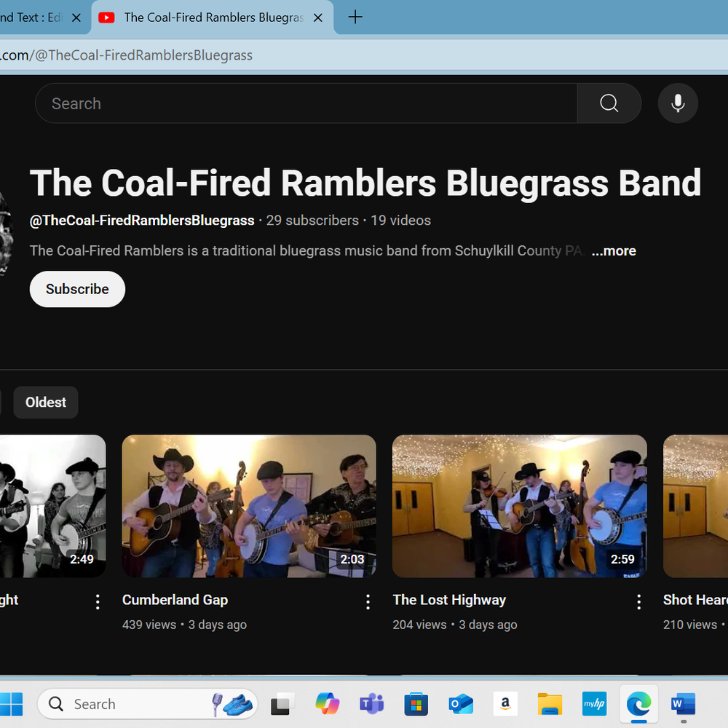Launch Copilot from the taskbar
The height and width of the screenshot is (728, 728).
pos(327,704)
